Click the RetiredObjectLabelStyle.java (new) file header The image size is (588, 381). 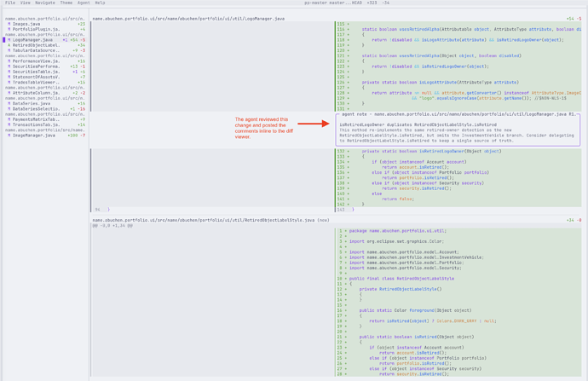point(210,220)
